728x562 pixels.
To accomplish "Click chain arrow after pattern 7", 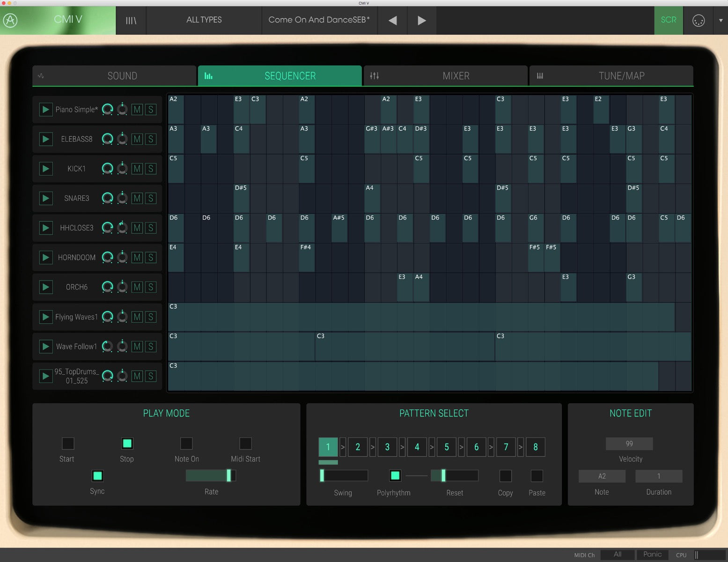I will click(x=521, y=447).
